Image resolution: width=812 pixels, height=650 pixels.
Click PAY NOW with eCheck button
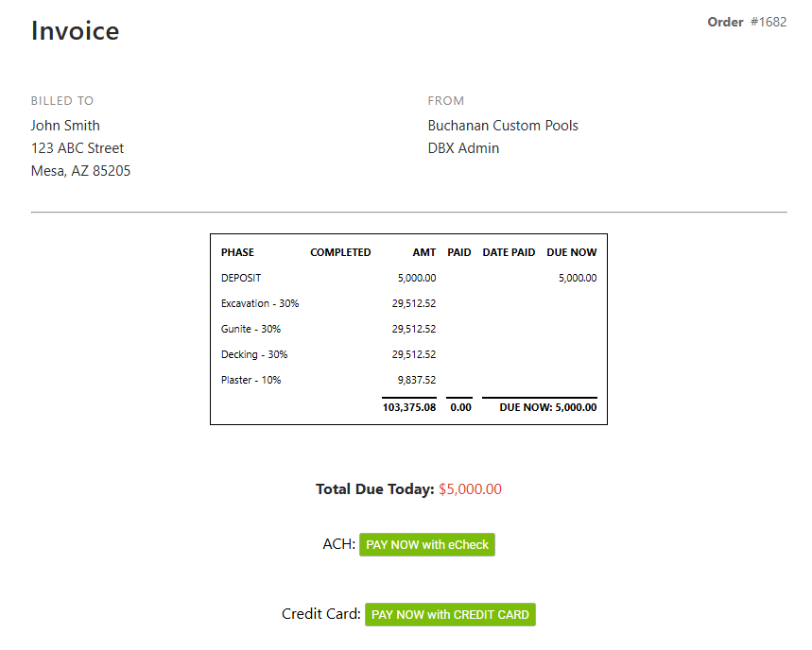pyautogui.click(x=426, y=544)
